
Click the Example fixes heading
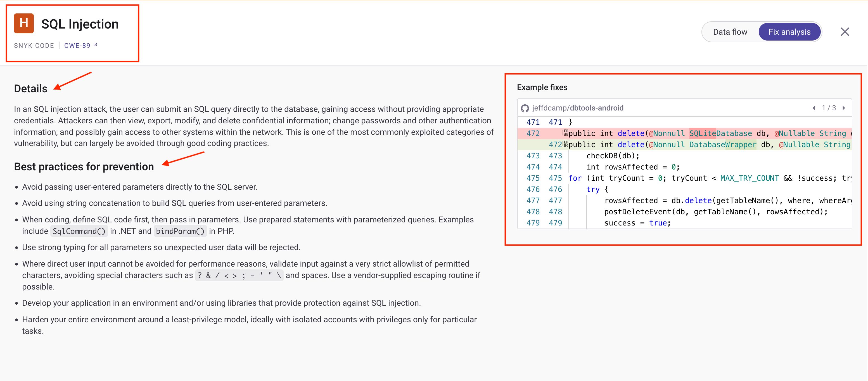coord(542,87)
